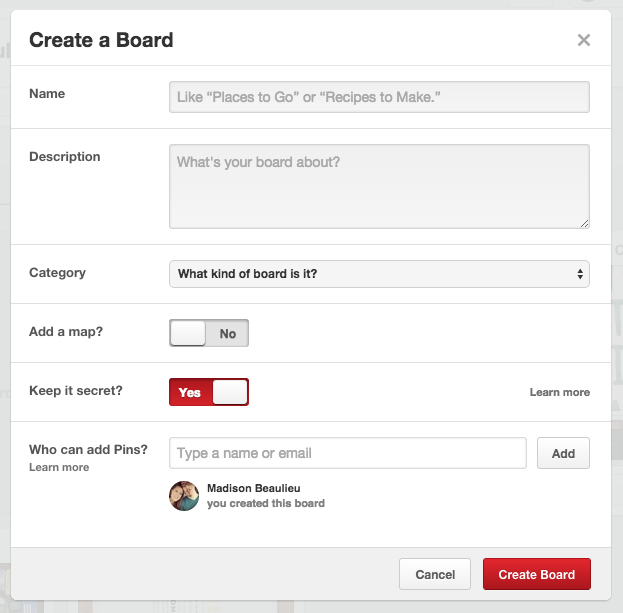The width and height of the screenshot is (623, 613).
Task: Click the white knob on secret switch
Action: pos(230,392)
